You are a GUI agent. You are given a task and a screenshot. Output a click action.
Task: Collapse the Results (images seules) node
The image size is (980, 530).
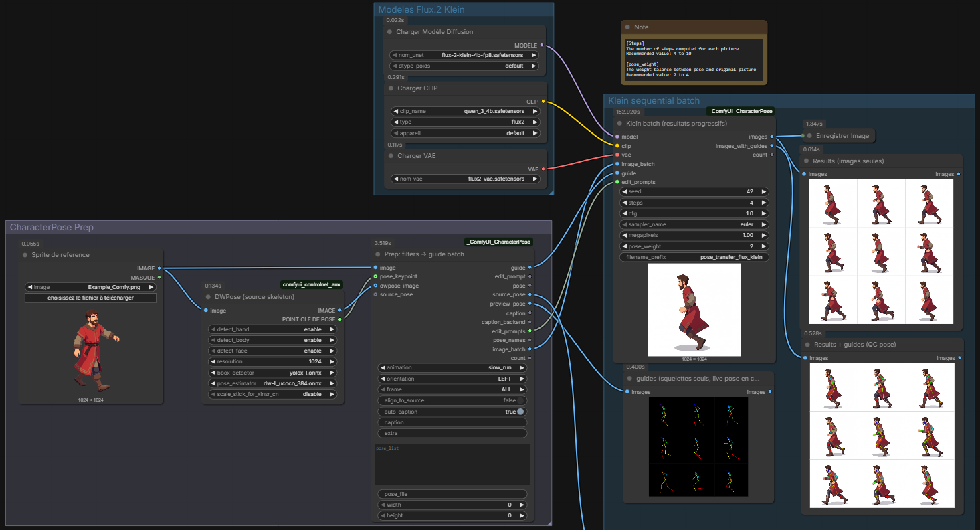pyautogui.click(x=806, y=161)
